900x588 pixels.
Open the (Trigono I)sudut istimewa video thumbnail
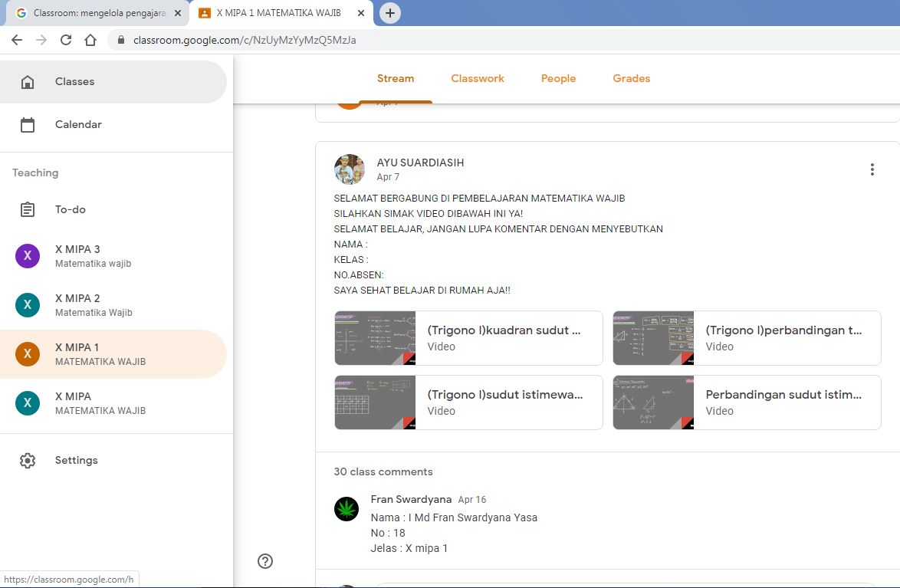click(x=375, y=402)
